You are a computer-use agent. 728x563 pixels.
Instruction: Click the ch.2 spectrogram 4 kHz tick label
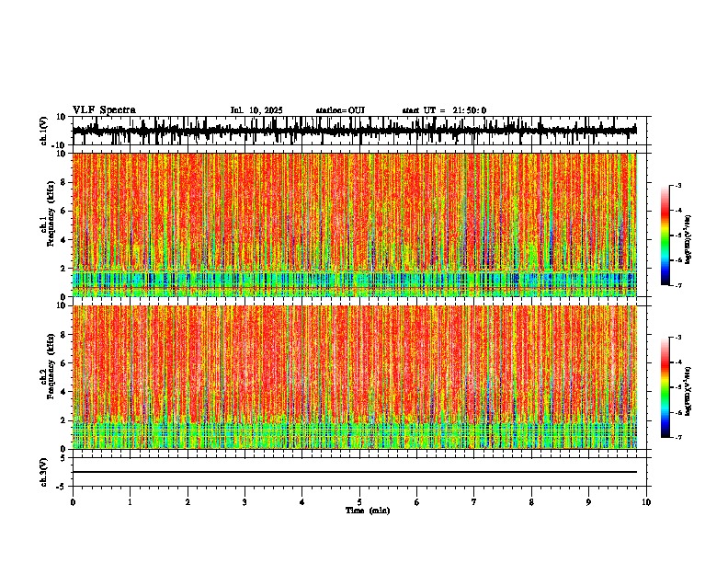63,392
